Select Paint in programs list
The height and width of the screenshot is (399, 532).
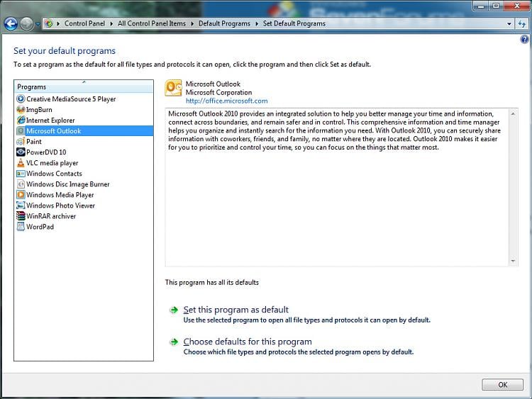[x=84, y=141]
